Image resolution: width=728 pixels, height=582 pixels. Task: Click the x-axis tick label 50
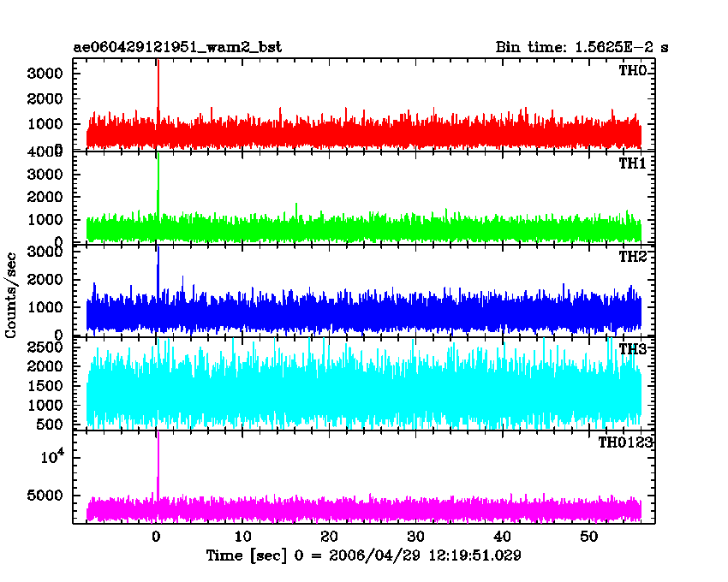point(588,537)
